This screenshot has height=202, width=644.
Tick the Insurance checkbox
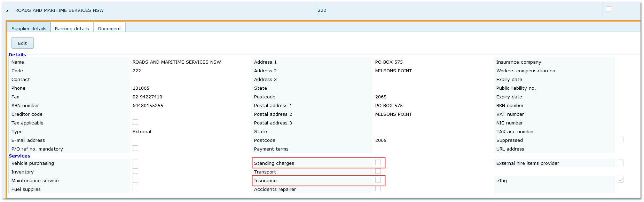click(378, 180)
